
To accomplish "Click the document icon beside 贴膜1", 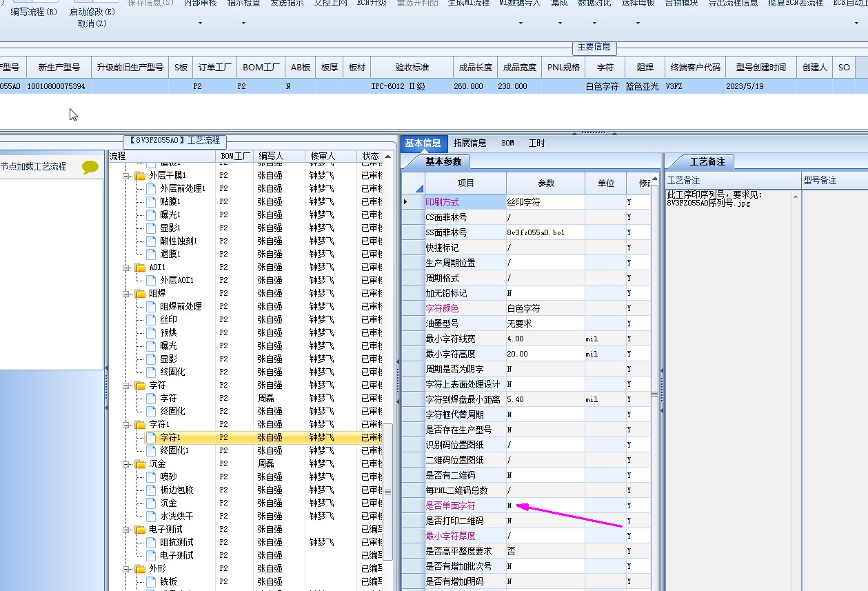I will 152,202.
